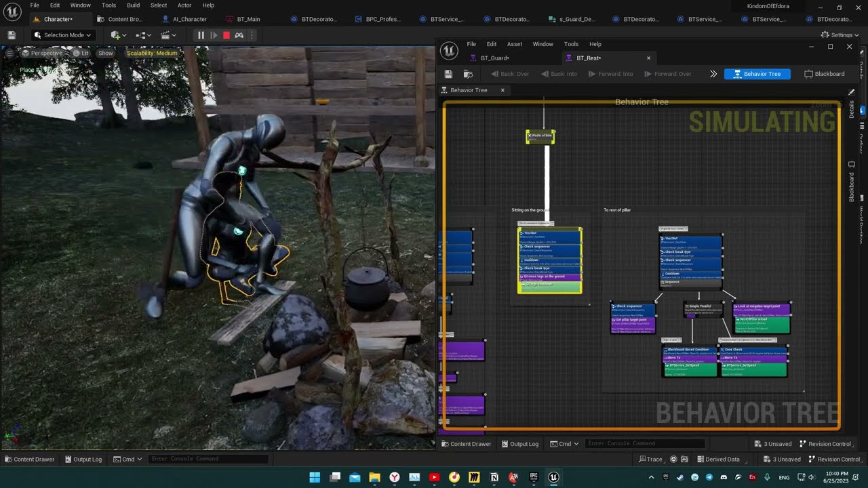Close the BT_Rest tab

648,58
